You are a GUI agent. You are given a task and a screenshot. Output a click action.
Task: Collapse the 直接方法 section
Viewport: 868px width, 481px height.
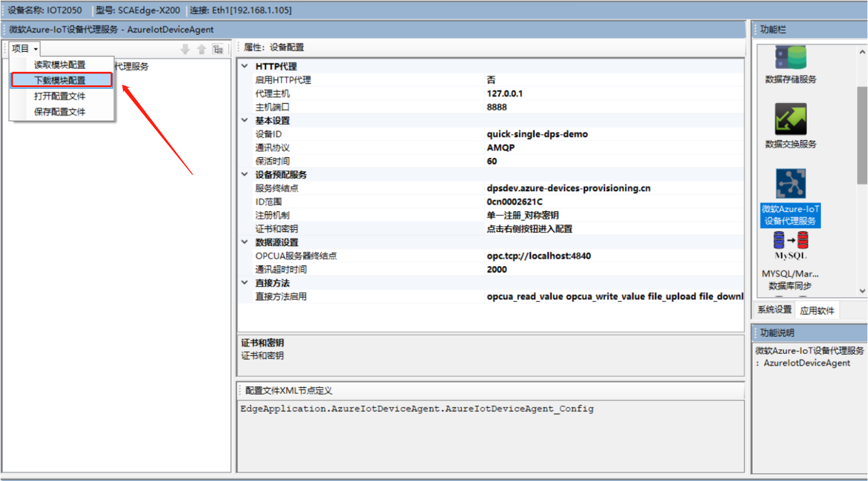245,283
